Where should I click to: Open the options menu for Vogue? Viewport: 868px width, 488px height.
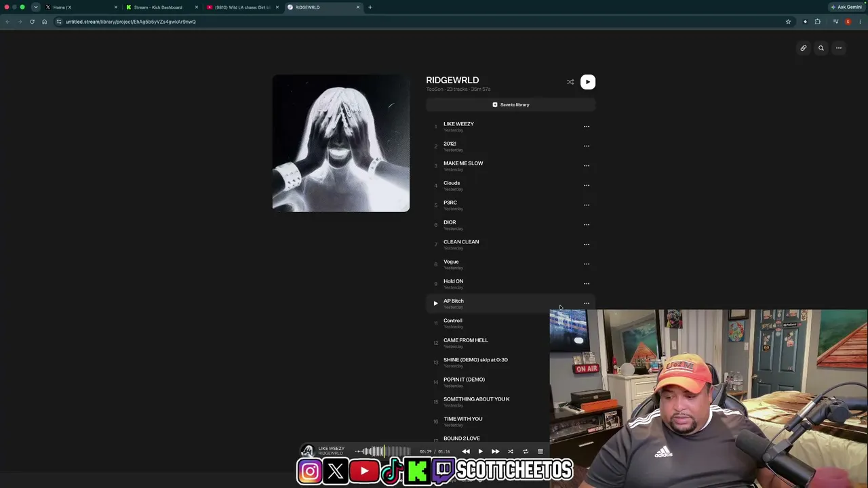pos(587,264)
